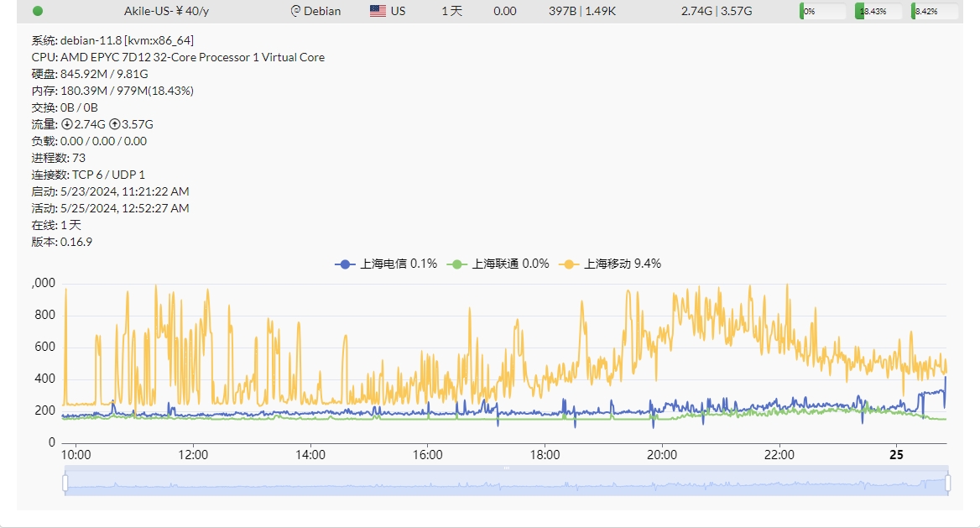Click the 600 y-axis label
Viewport: 980px width, 528px height.
pyautogui.click(x=45, y=347)
